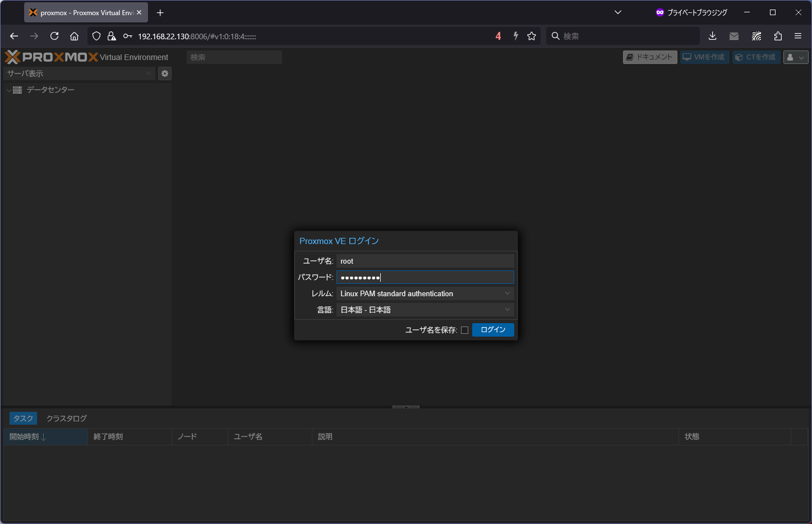Screen dimensions: 812x524
Task: List all tabs with the chevron
Action: point(618,12)
